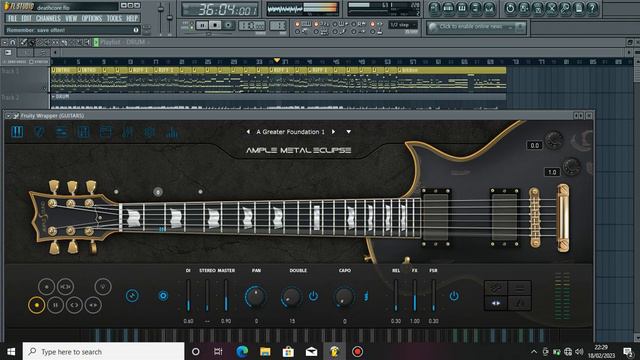Click the Type here to search box

point(103,351)
